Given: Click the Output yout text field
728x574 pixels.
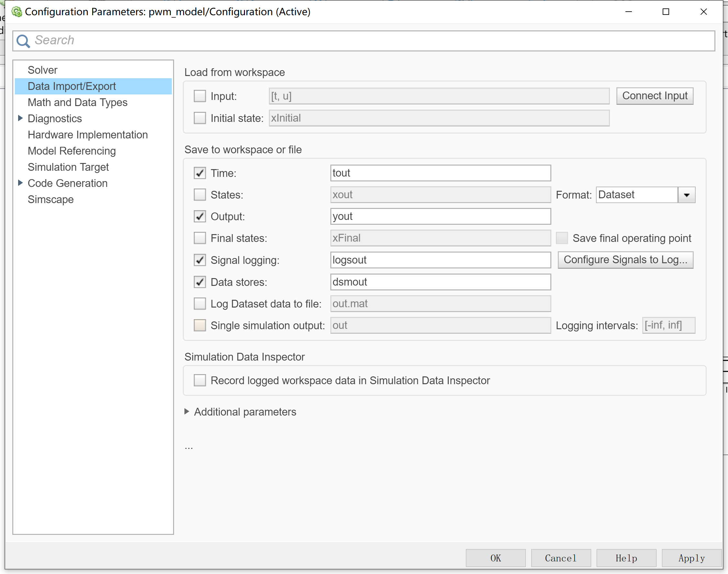Looking at the screenshot, I should coord(440,216).
